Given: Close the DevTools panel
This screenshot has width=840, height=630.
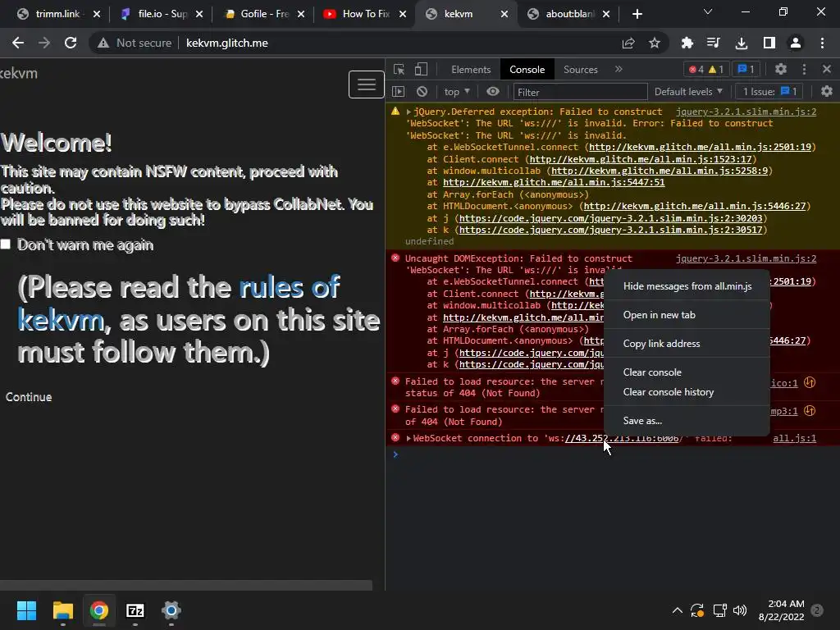Looking at the screenshot, I should pos(827,69).
